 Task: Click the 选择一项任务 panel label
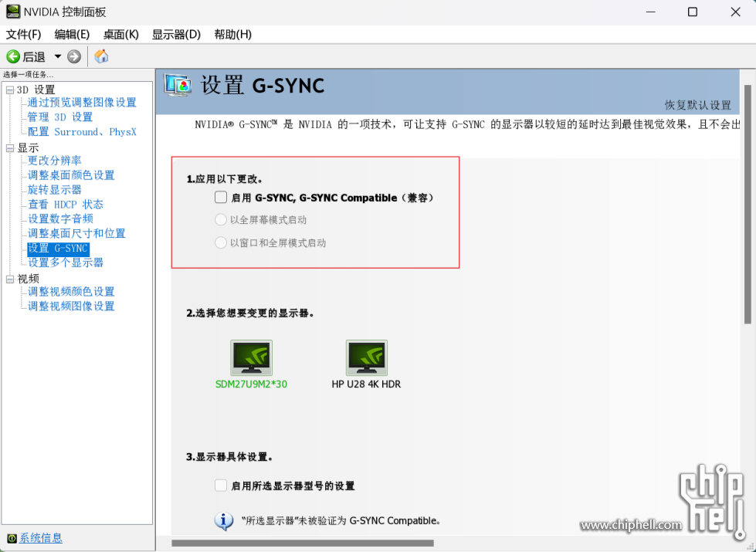pyautogui.click(x=28, y=75)
